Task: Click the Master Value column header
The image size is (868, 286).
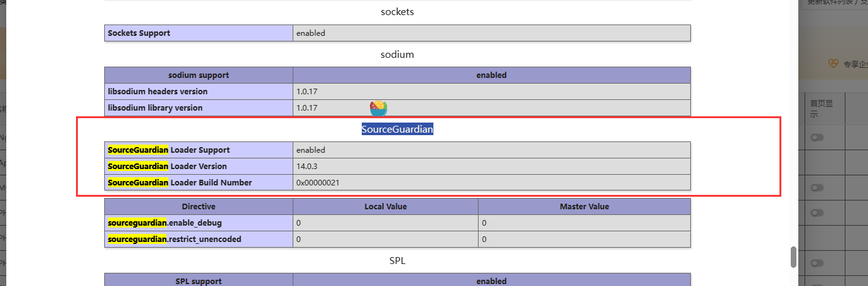Action: tap(585, 206)
